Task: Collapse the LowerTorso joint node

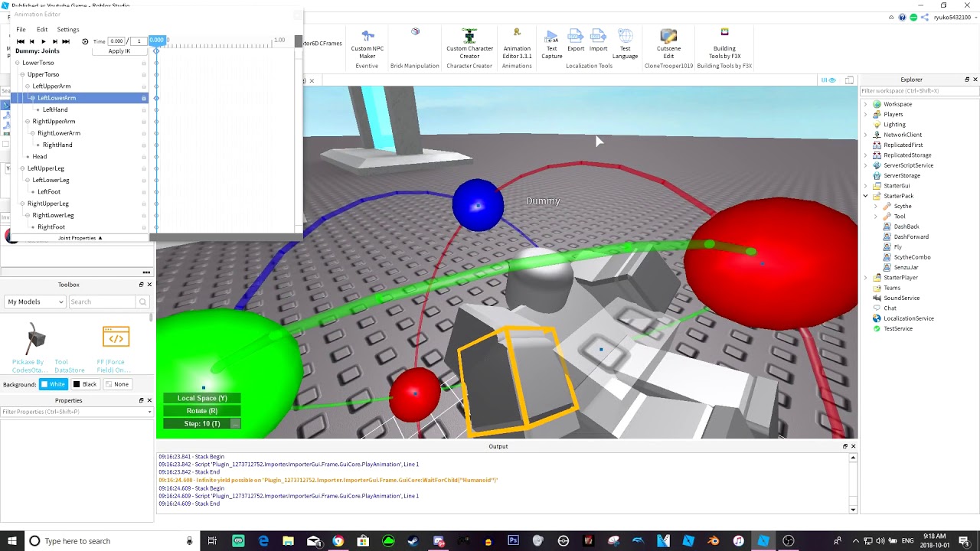Action: point(18,63)
